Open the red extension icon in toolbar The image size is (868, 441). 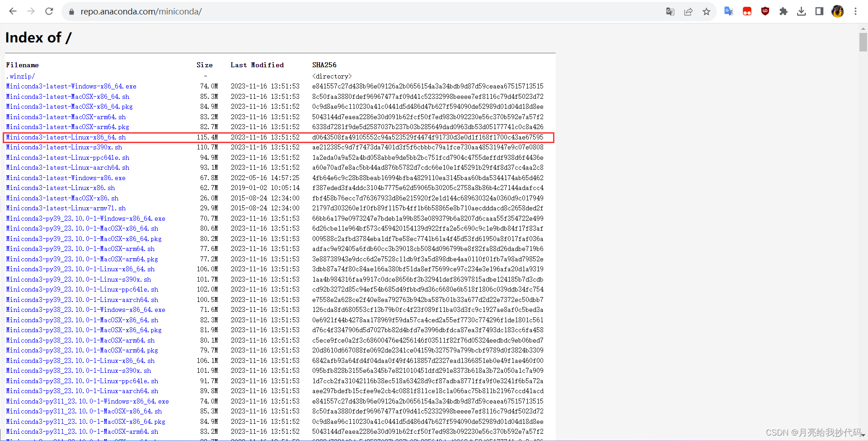pos(746,11)
